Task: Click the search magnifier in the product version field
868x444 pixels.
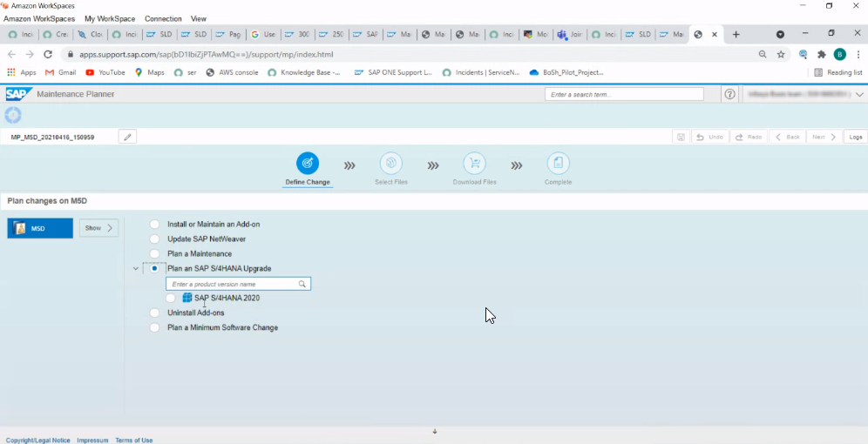Action: pyautogui.click(x=302, y=284)
